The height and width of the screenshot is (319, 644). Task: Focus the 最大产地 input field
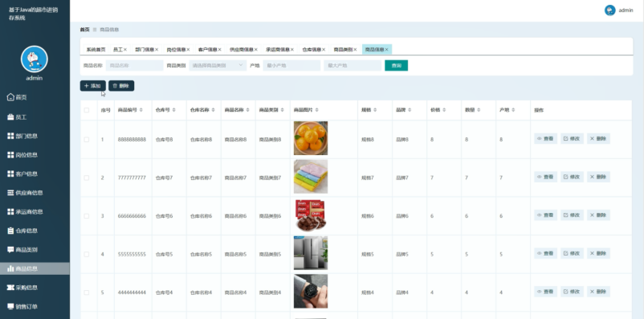tap(353, 65)
